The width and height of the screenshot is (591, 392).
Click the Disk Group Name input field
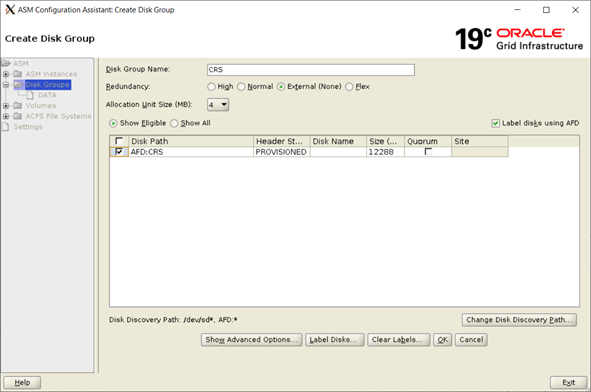pyautogui.click(x=311, y=70)
